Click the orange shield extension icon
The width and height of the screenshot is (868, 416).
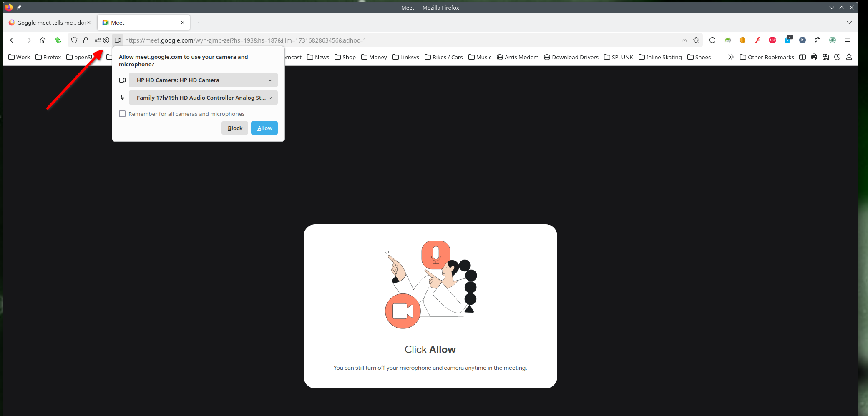(x=742, y=40)
